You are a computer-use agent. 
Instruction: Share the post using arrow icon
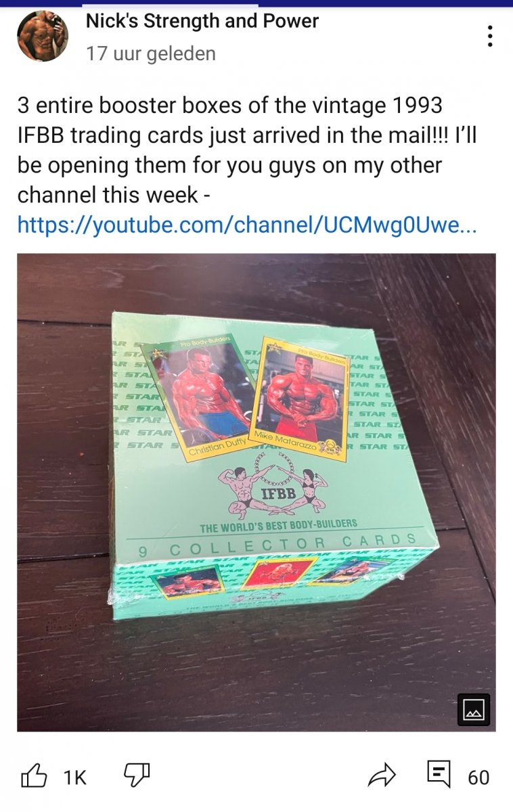click(x=382, y=776)
